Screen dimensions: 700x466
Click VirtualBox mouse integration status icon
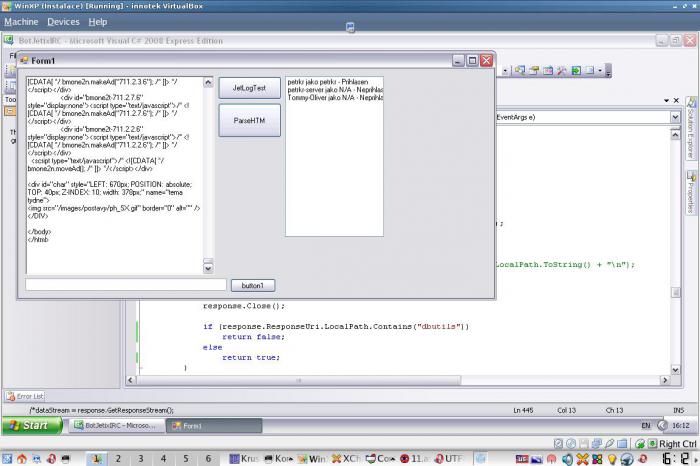640,444
